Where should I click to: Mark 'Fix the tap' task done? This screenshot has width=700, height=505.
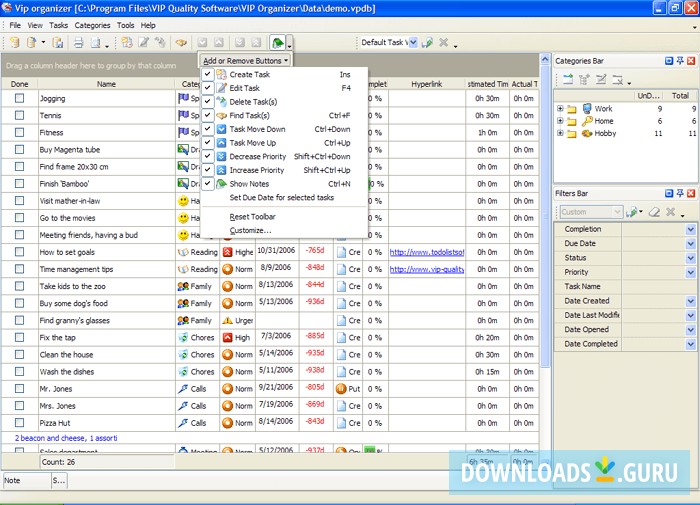pyautogui.click(x=19, y=338)
